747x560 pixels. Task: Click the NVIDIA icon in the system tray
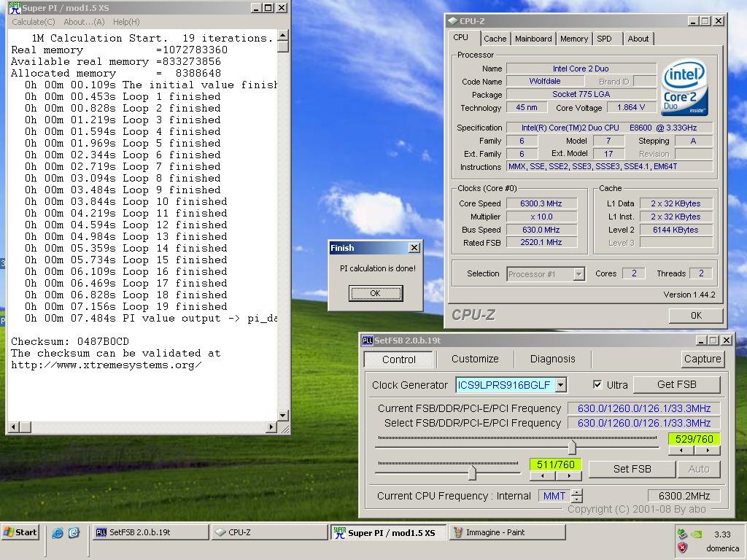696,534
